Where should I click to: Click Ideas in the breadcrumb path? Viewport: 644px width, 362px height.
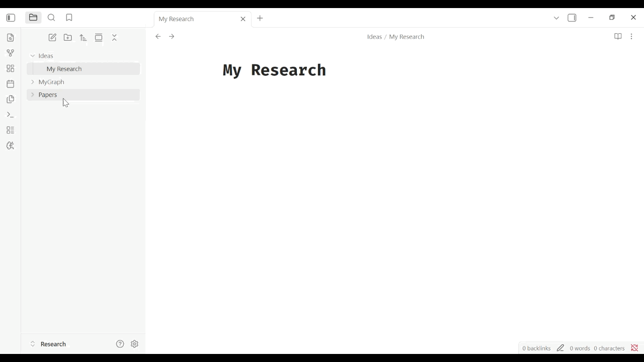pos(374,37)
